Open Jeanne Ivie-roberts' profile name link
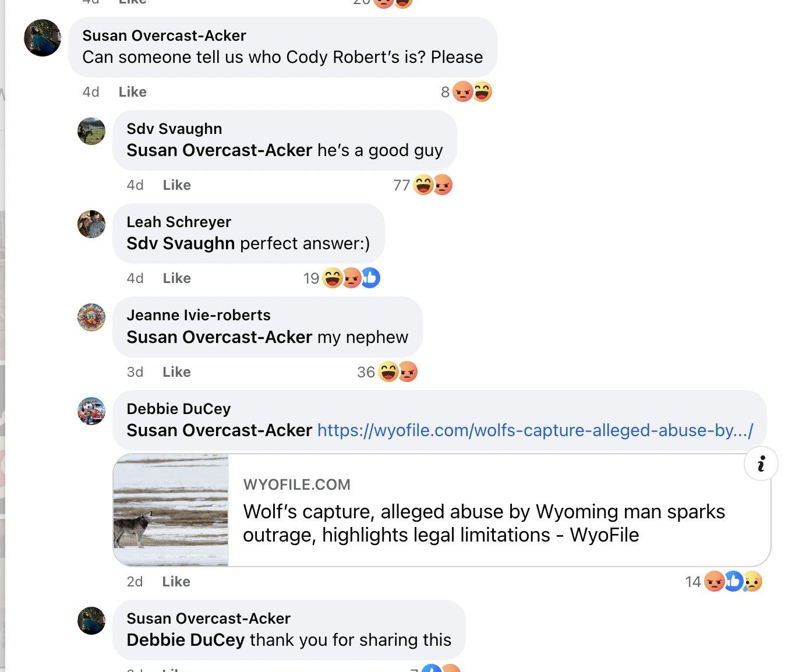The image size is (799, 672). click(199, 315)
